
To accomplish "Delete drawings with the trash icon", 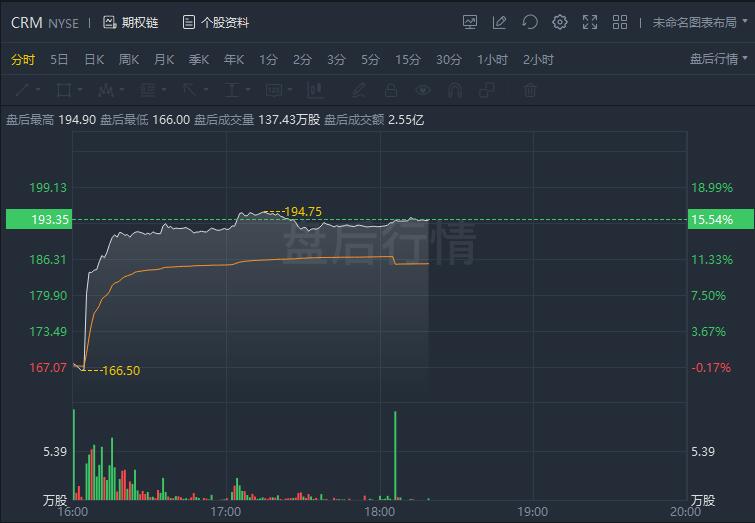I will tap(530, 90).
